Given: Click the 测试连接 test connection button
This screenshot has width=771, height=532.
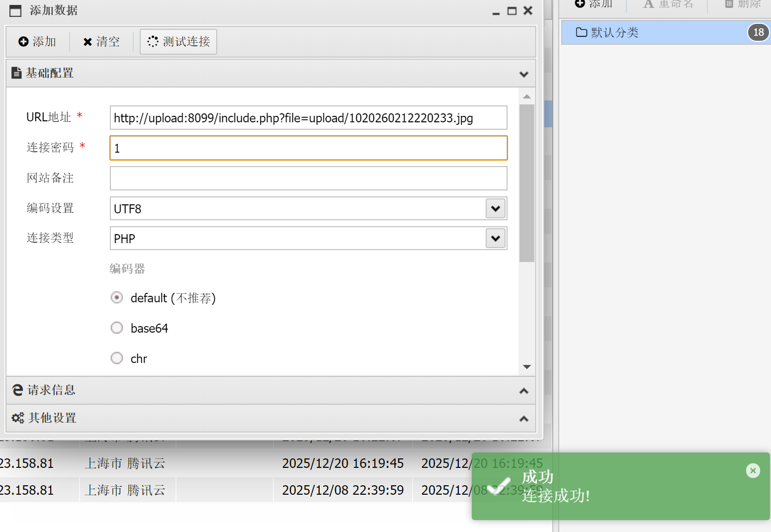Looking at the screenshot, I should click(x=178, y=42).
